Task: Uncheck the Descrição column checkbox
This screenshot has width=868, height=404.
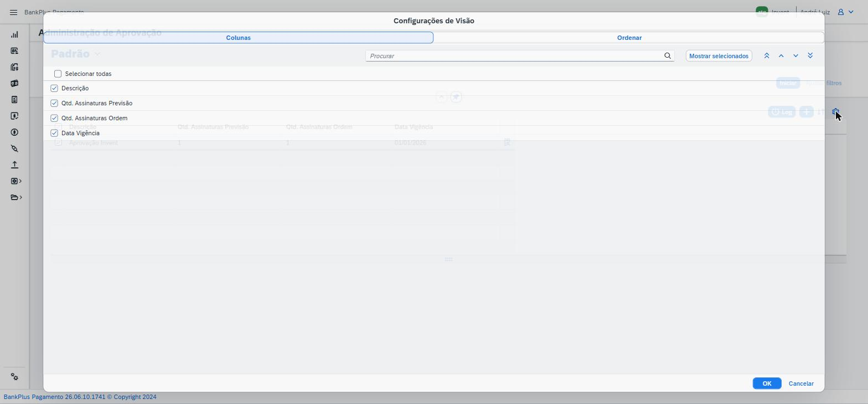Action: (54, 88)
